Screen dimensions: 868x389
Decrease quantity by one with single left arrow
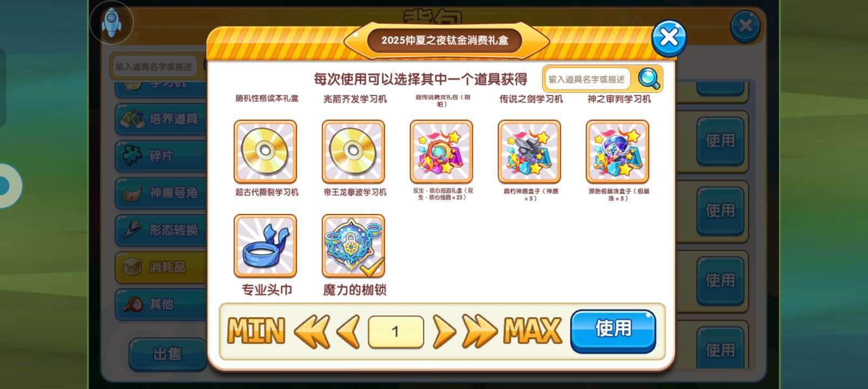(348, 331)
